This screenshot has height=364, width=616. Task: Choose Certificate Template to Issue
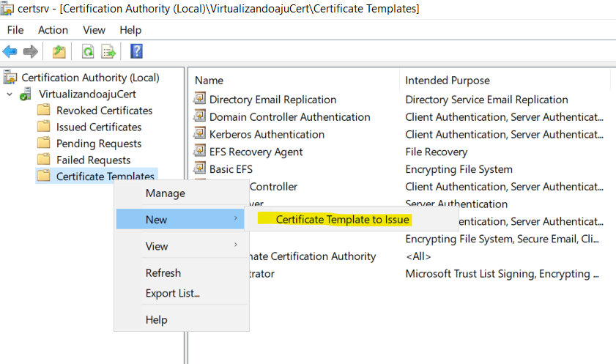pyautogui.click(x=342, y=220)
